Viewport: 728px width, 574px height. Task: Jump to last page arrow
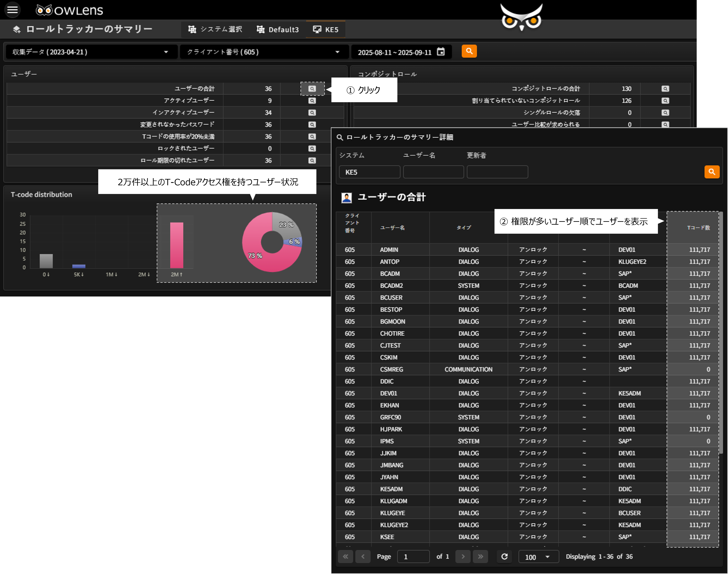(480, 557)
